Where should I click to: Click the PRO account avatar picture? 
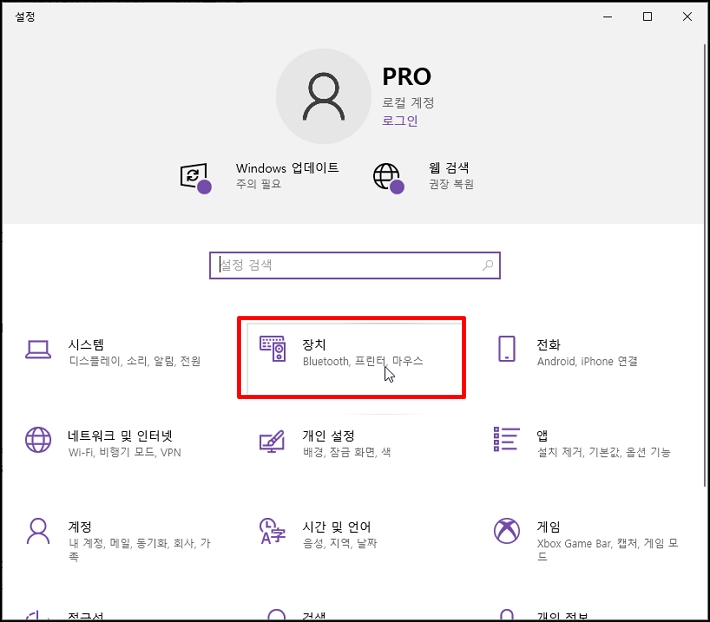click(x=324, y=96)
